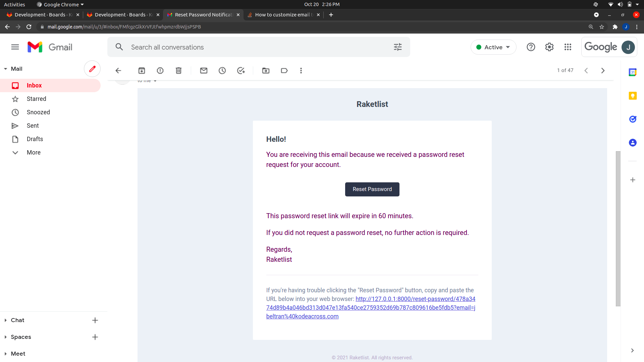Viewport: 644px width, 362px height.
Task: Open the system status menu
Action: (623, 4)
